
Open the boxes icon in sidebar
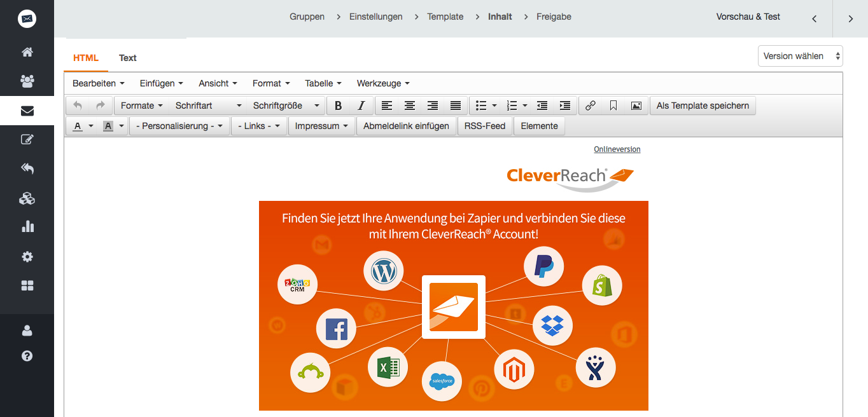[27, 198]
